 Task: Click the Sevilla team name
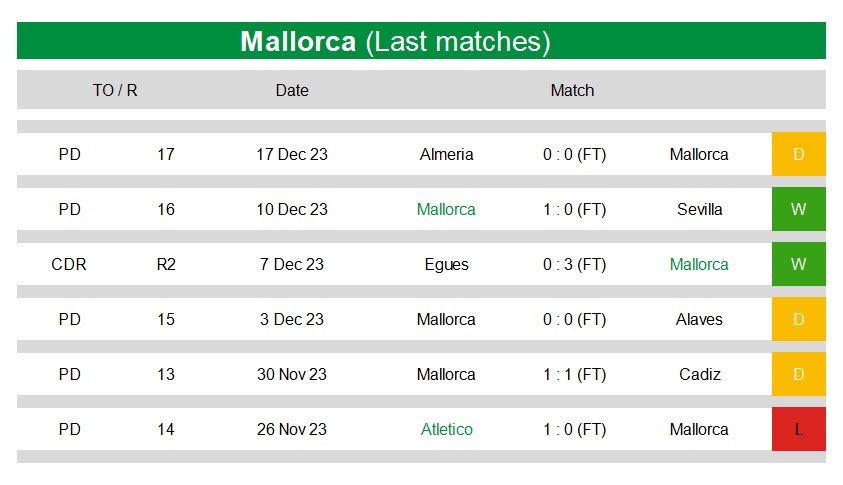point(699,209)
